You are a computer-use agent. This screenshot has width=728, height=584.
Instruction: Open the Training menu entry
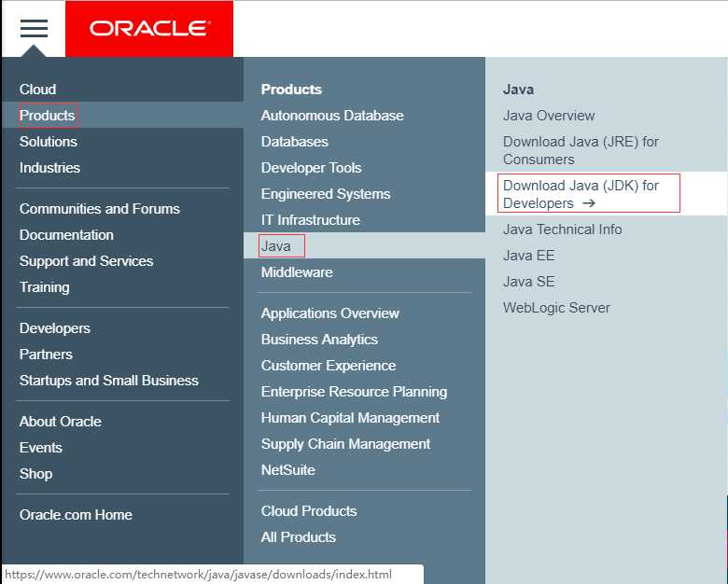pyautogui.click(x=45, y=287)
